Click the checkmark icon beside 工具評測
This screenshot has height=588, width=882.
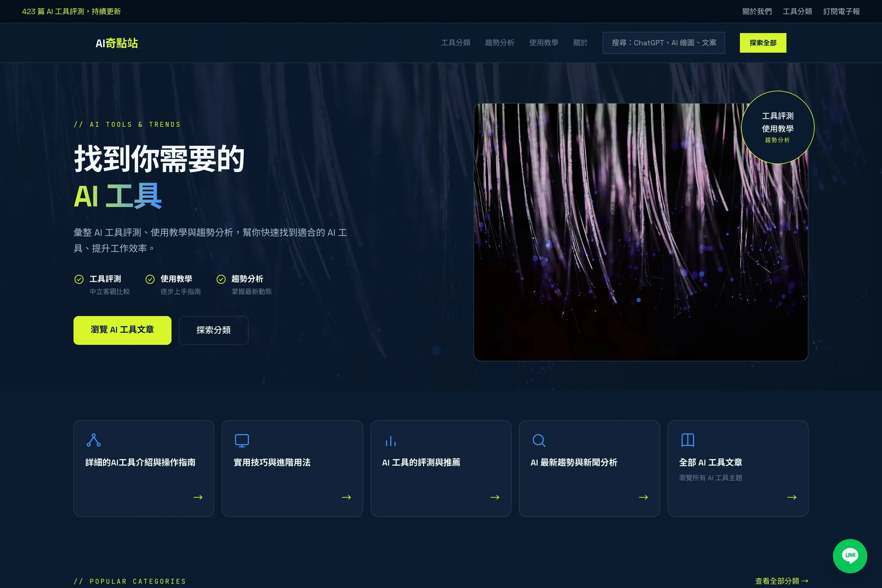(x=79, y=279)
